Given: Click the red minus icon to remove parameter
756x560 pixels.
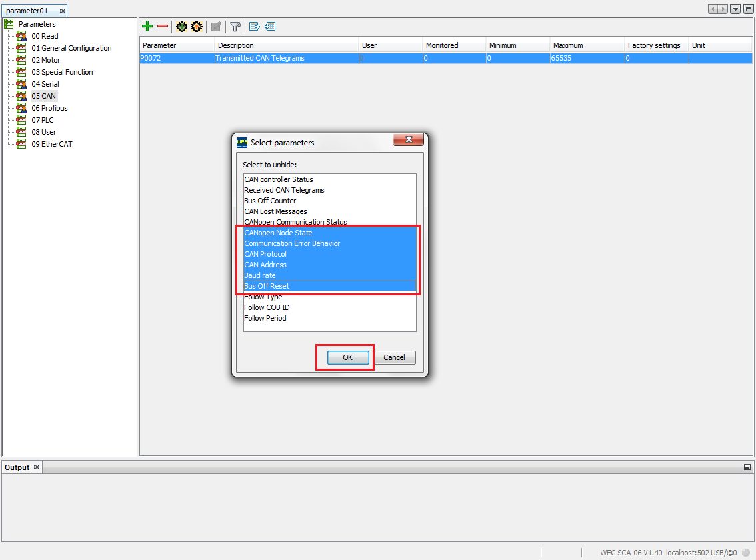Looking at the screenshot, I should click(162, 27).
